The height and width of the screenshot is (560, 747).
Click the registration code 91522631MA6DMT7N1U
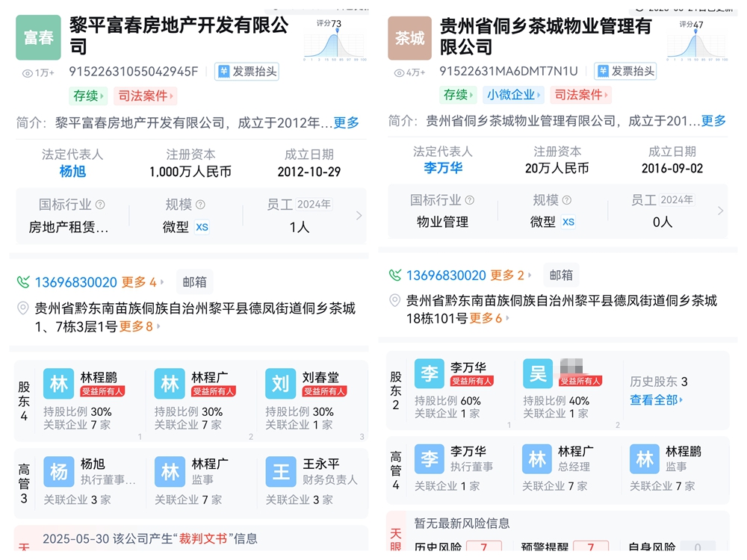click(508, 72)
